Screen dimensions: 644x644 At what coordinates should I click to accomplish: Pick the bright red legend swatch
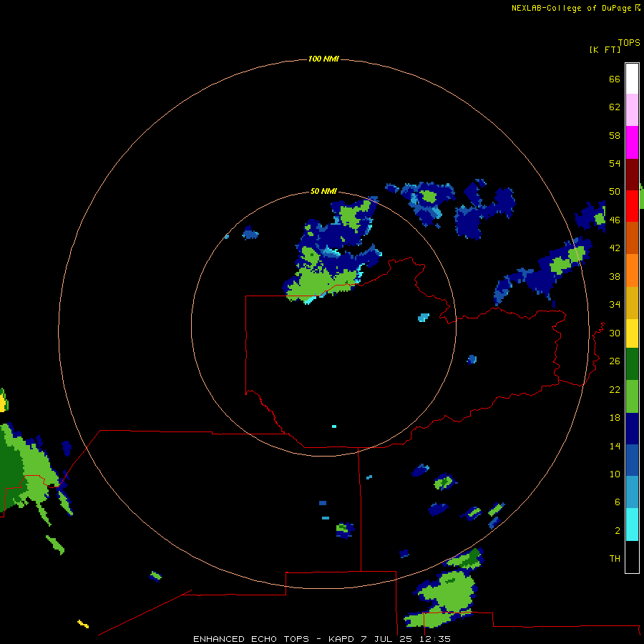click(x=632, y=206)
